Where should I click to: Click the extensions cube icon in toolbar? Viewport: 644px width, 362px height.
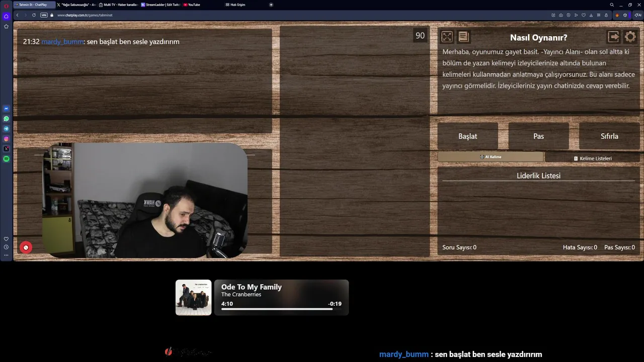coord(625,15)
